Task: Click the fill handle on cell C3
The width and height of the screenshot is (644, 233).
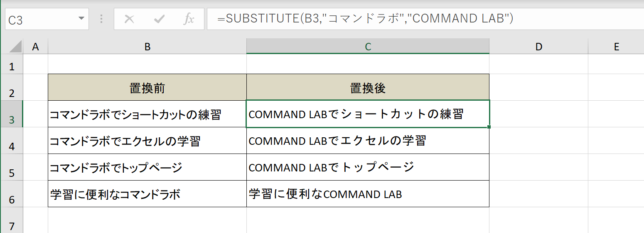Action: pyautogui.click(x=489, y=127)
